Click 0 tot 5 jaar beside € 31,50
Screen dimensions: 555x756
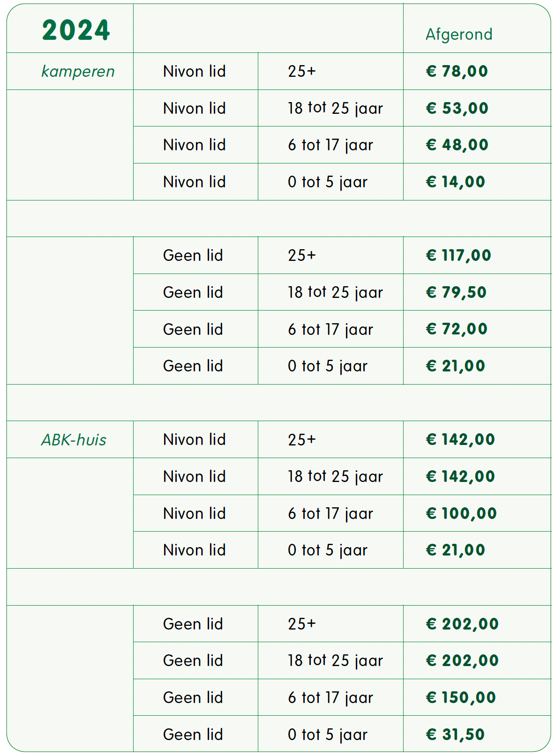[328, 734]
